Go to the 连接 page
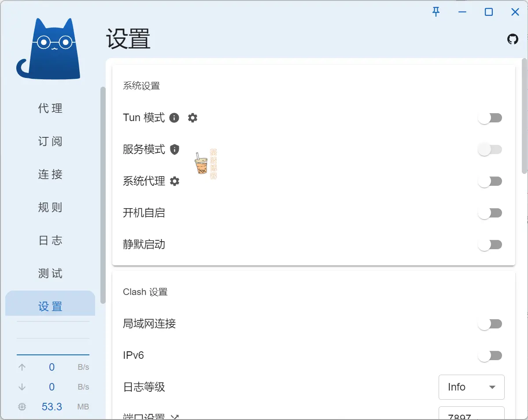The height and width of the screenshot is (420, 528). [x=50, y=174]
